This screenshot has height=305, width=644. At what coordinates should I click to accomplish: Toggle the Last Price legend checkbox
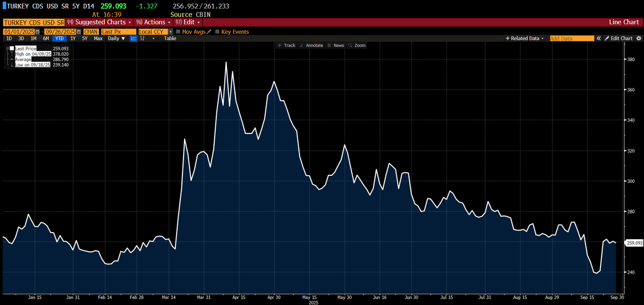(12, 48)
